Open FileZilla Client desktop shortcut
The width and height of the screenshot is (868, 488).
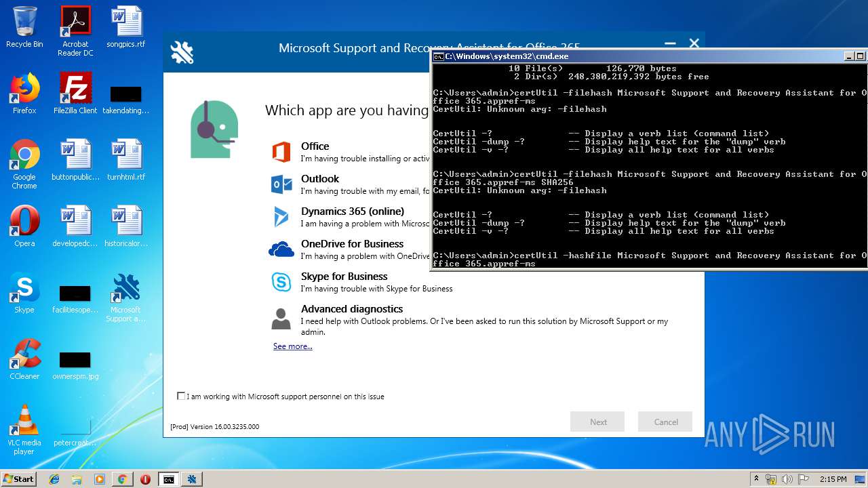coord(75,94)
